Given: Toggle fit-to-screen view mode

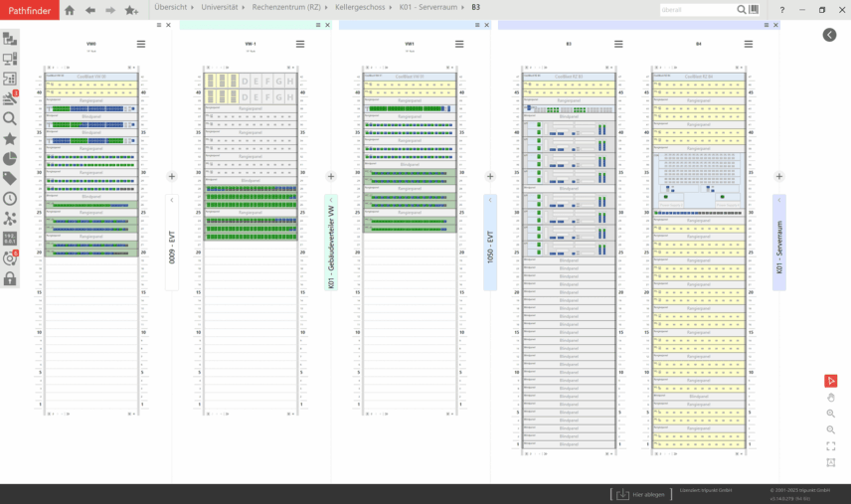Looking at the screenshot, I should (830, 446).
